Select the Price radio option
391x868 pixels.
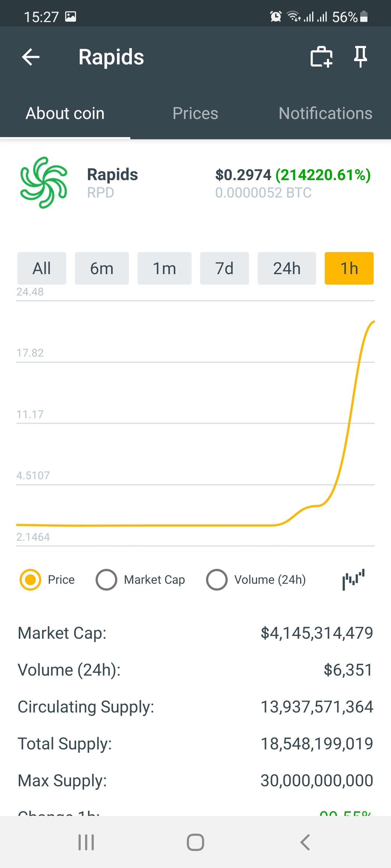tap(30, 580)
